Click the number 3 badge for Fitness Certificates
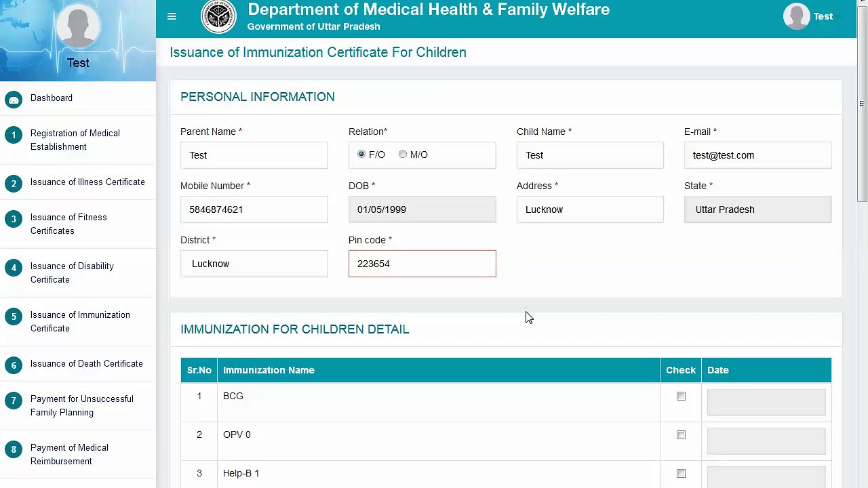 click(14, 219)
